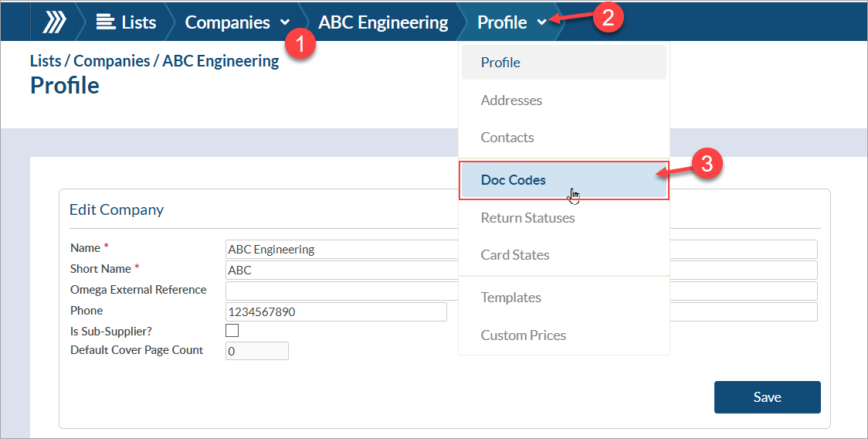
Task: Click into the Name input field
Action: point(340,249)
